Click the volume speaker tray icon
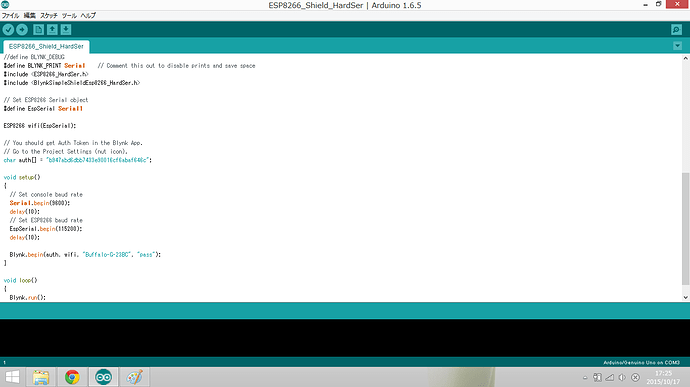 622,377
